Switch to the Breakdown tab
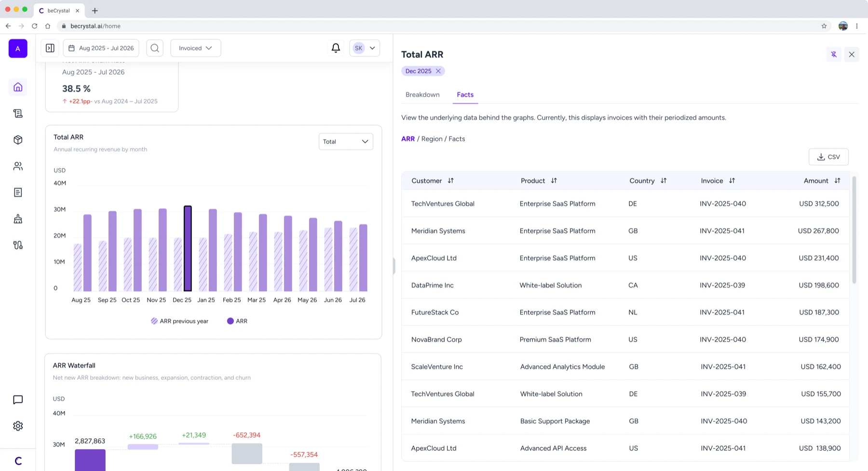Screen dimensions: 868x471 pyautogui.click(x=422, y=94)
